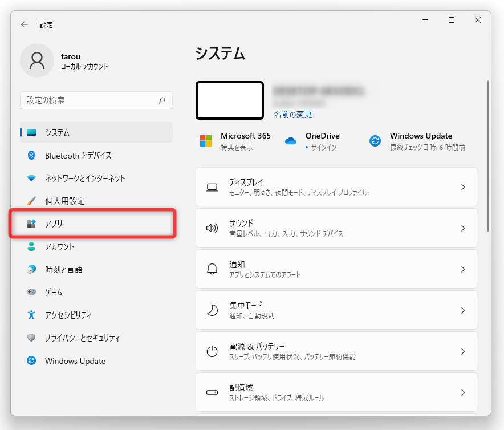504x430 pixels.
Task: Click the OneDrive cloud icon
Action: pos(291,141)
